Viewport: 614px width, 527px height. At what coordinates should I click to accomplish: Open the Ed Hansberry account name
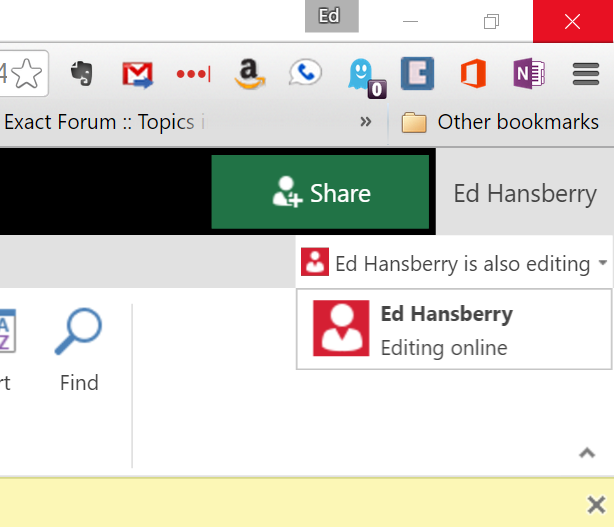pyautogui.click(x=525, y=193)
